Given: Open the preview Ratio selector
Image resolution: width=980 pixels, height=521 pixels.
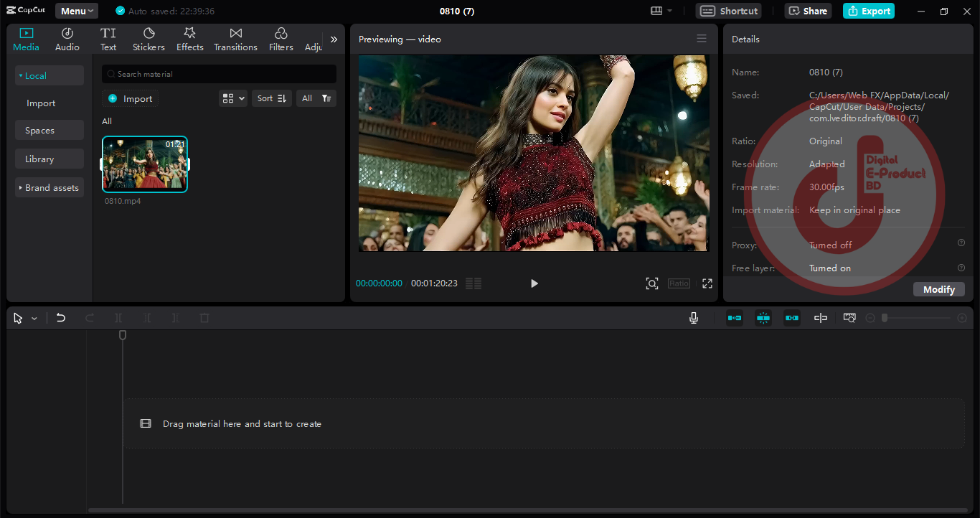Looking at the screenshot, I should pos(679,283).
